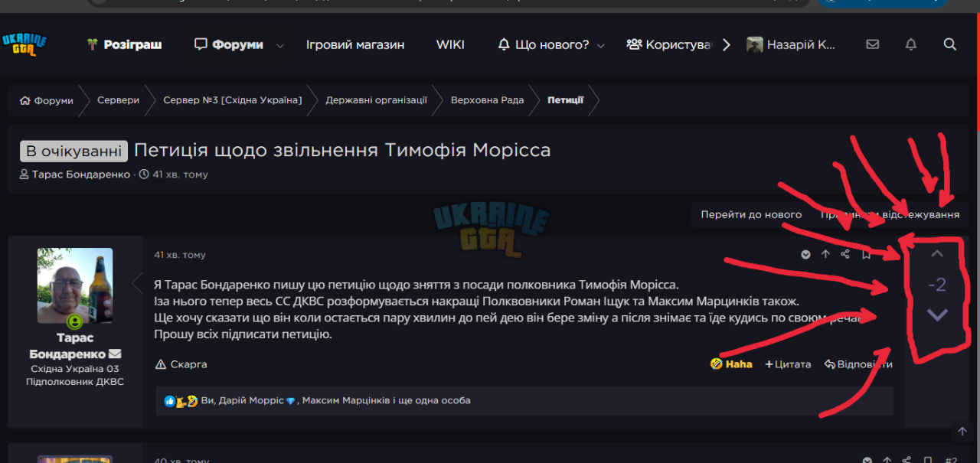Open the Форуми tab

point(229,44)
